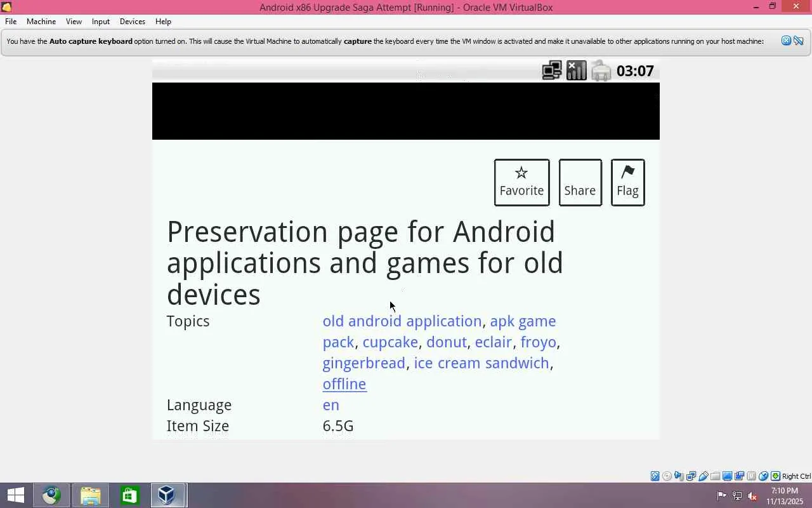Viewport: 812px width, 508px height.
Task: Open the File menu
Action: [x=11, y=21]
